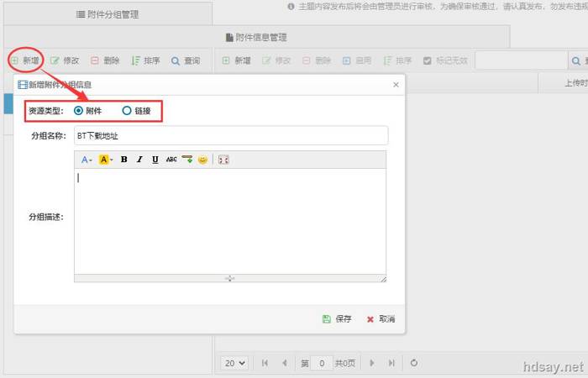Click the page number input box

pos(322,363)
